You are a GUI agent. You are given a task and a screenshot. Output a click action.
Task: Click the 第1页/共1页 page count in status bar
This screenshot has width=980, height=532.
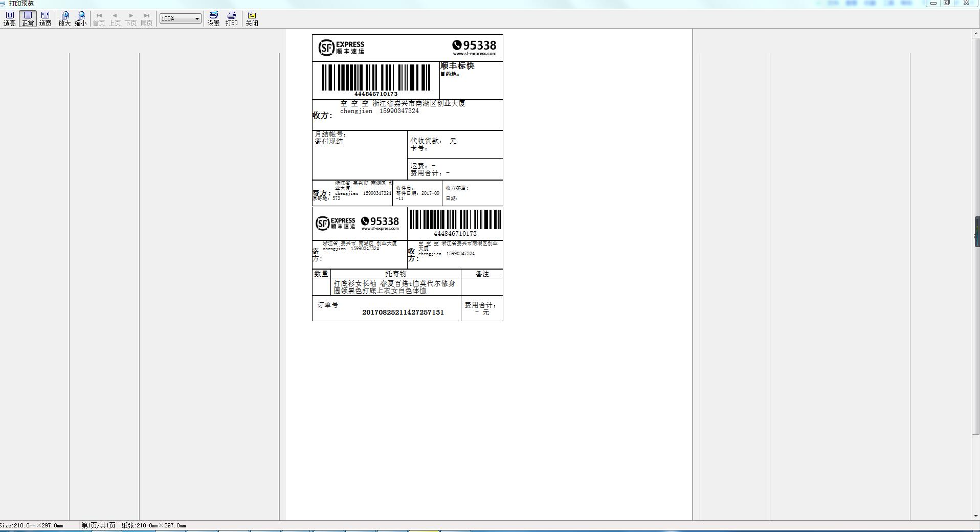click(98, 525)
